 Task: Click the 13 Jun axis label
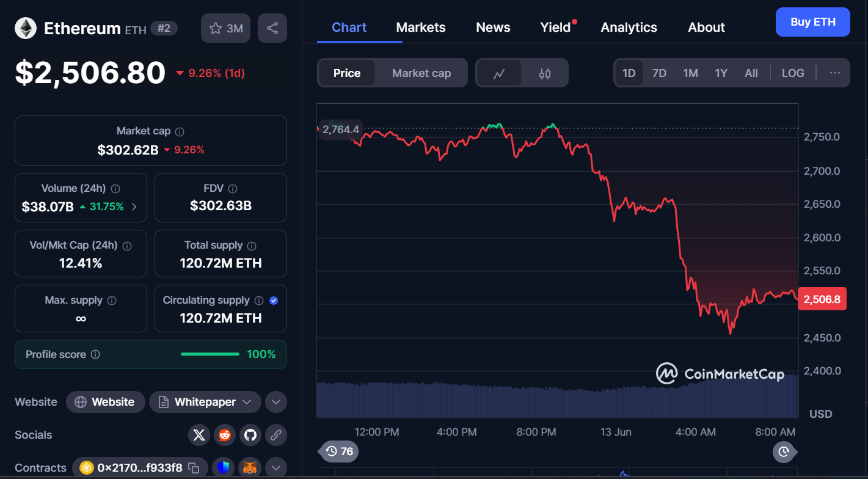coord(616,432)
